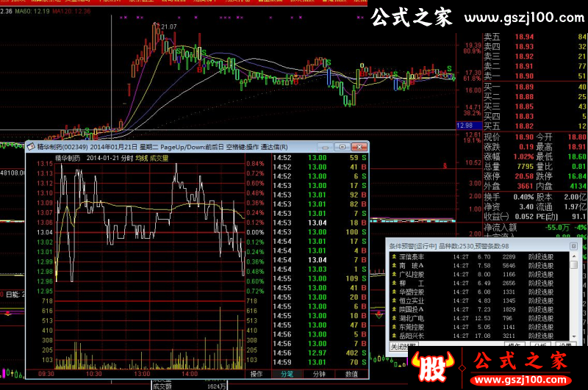Click the 买一 18.89 order row
This screenshot has width=588, height=390.
(x=535, y=87)
